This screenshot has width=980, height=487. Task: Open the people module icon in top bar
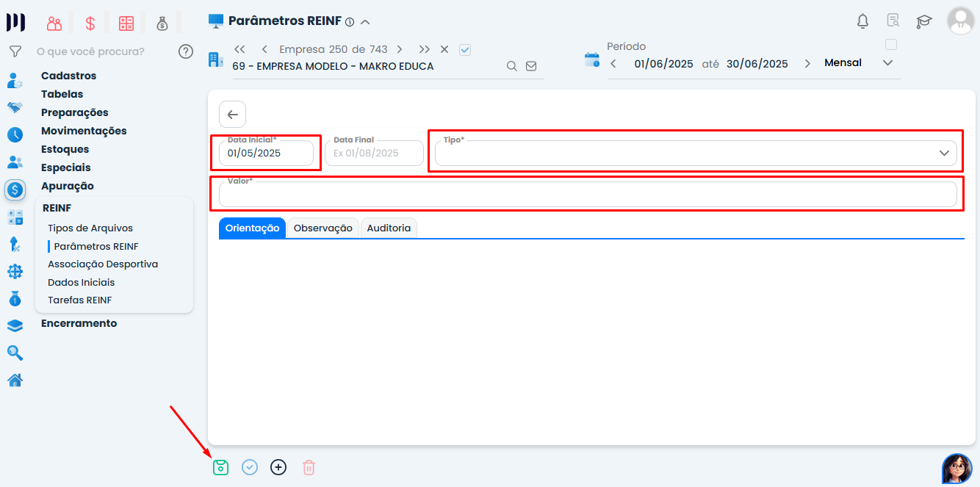[54, 24]
